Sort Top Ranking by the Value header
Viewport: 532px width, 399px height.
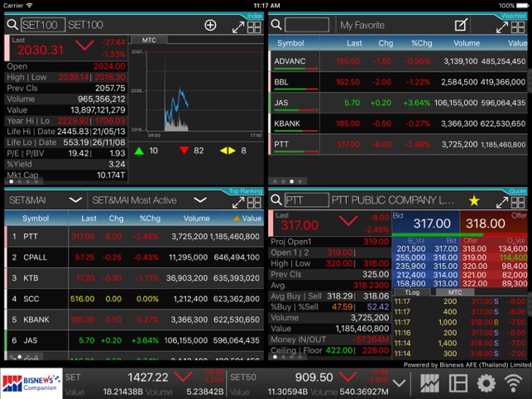[247, 219]
